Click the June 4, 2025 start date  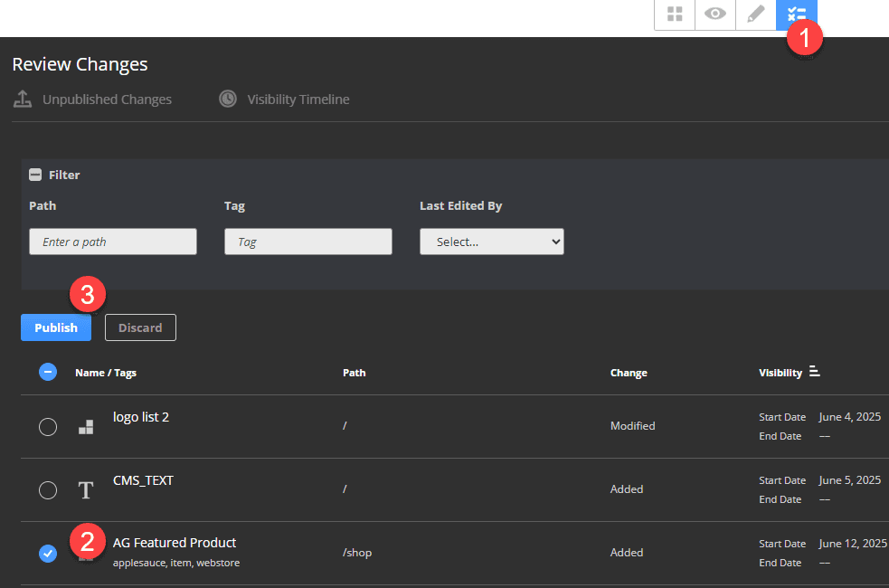click(850, 417)
